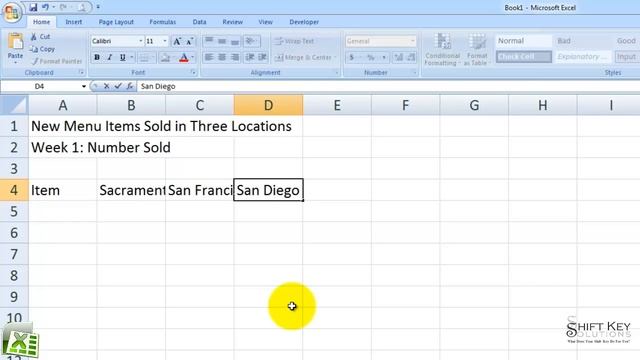Cut the selected cell
Screen dimensions: 640x360
(40, 37)
